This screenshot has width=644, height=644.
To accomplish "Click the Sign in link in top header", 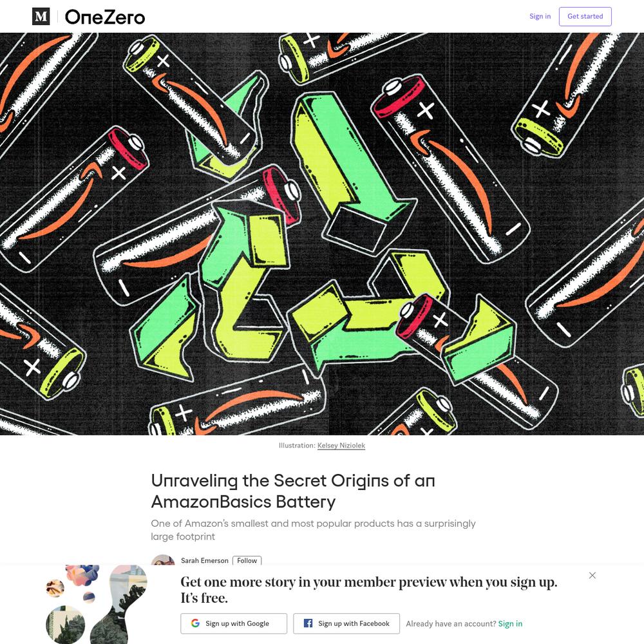I will click(x=540, y=16).
